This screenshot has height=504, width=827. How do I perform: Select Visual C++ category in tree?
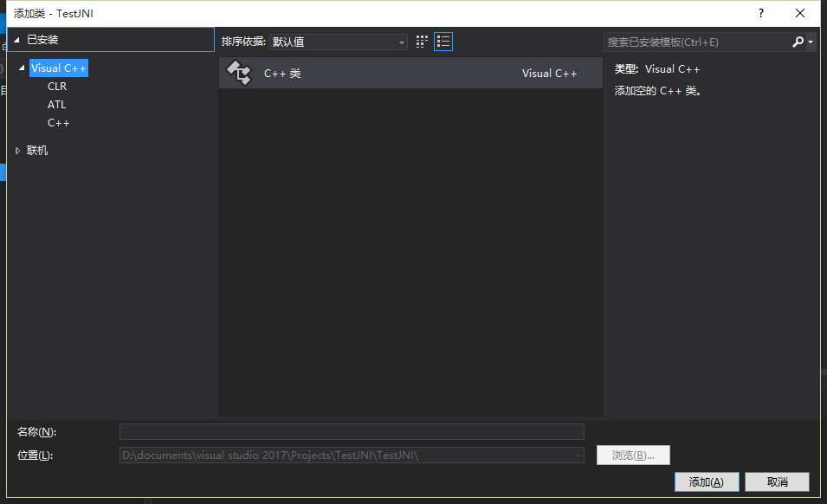pyautogui.click(x=58, y=68)
